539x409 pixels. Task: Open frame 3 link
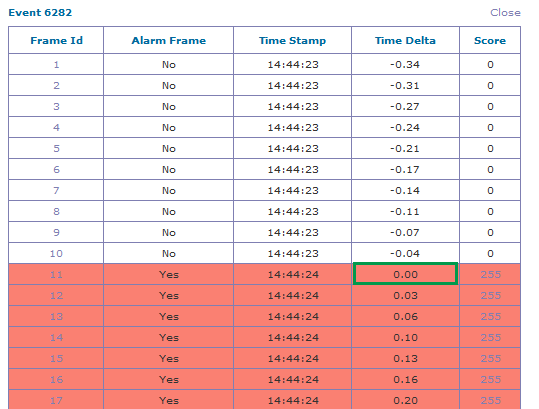pos(56,107)
